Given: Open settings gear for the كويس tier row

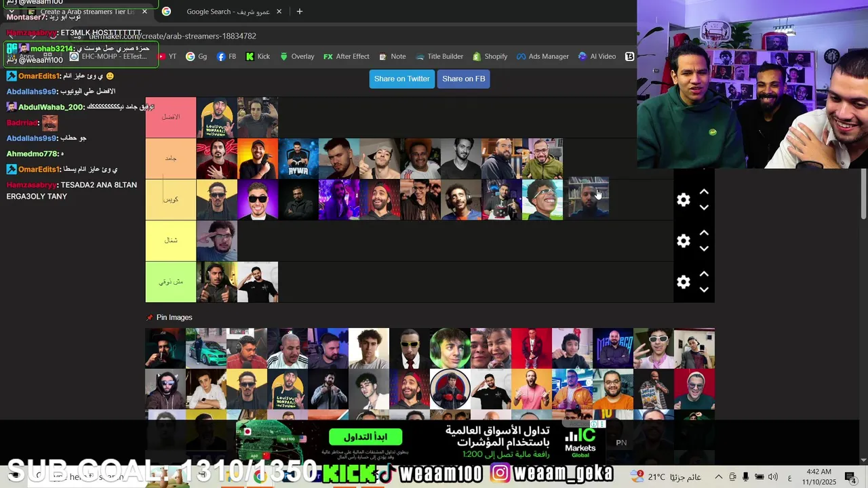Looking at the screenshot, I should pyautogui.click(x=684, y=200).
